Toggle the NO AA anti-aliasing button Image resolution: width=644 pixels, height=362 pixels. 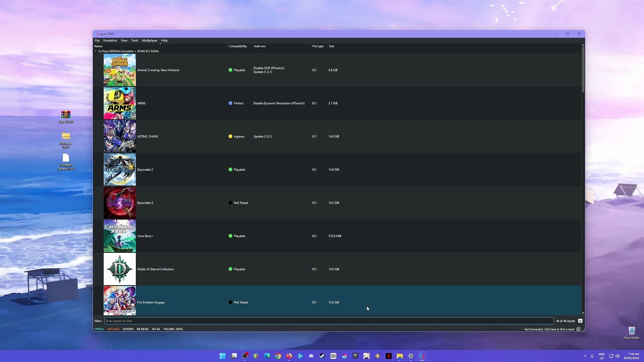[156, 329]
